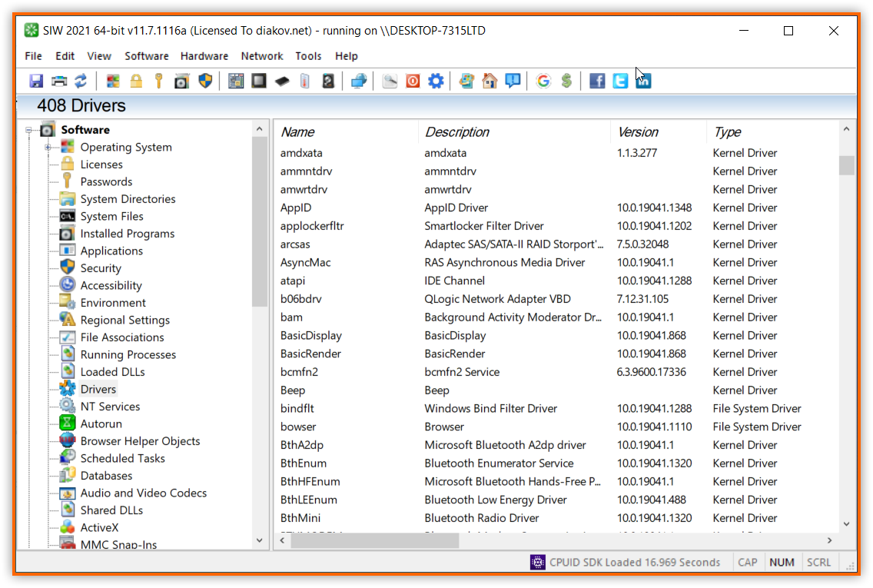Click the check for updates toolbar icon

[466, 81]
